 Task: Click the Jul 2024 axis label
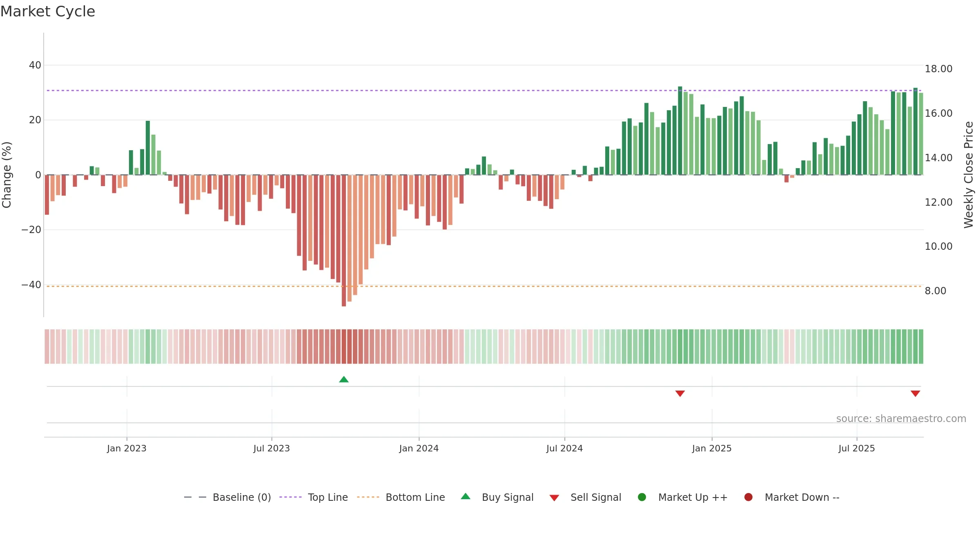pos(565,448)
